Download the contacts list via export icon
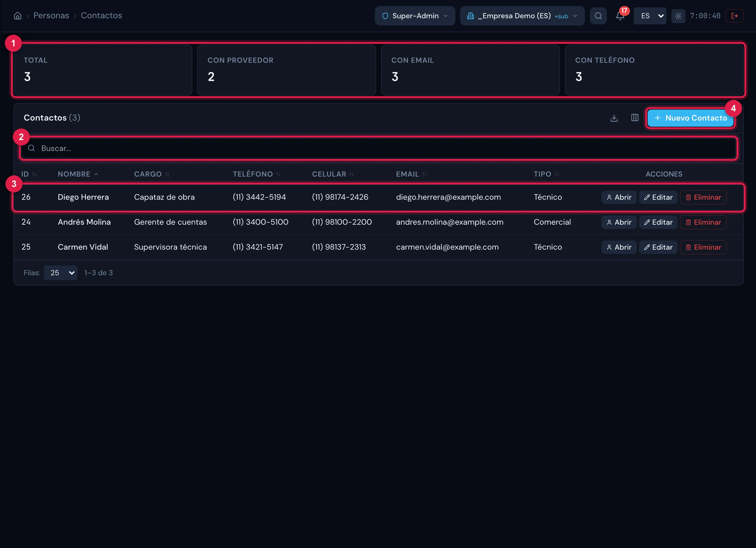756x548 pixels. tap(614, 118)
